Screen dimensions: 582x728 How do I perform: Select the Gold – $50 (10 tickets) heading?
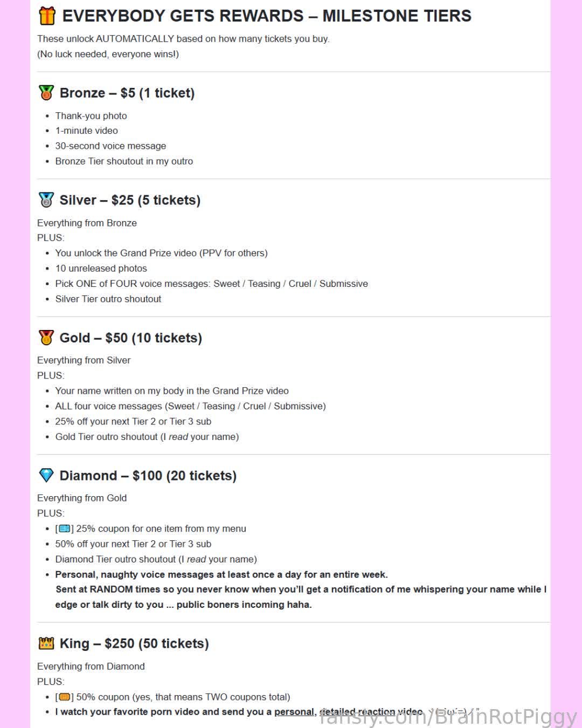point(131,338)
